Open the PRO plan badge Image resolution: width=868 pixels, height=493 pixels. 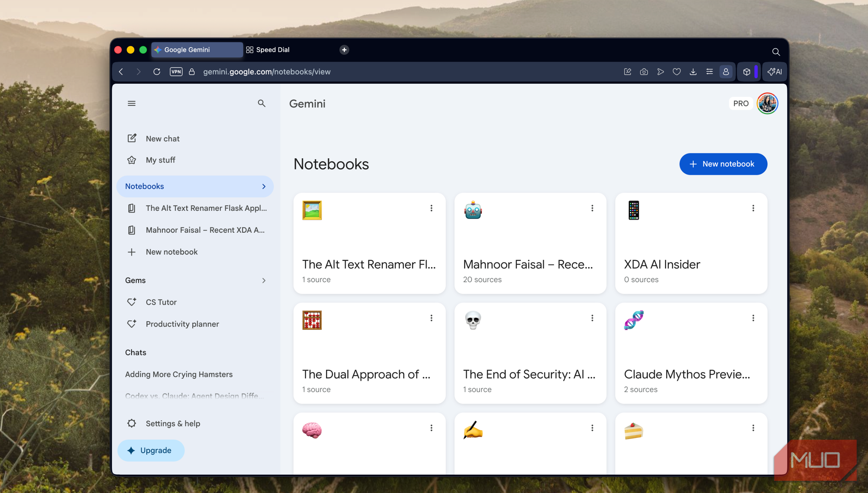pyautogui.click(x=741, y=103)
